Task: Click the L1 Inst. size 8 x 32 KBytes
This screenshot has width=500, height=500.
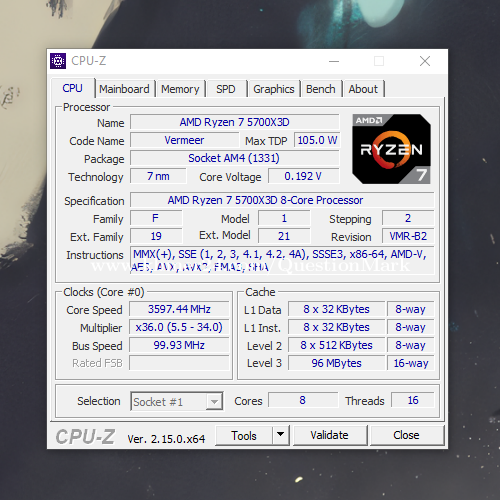Action: (336, 327)
